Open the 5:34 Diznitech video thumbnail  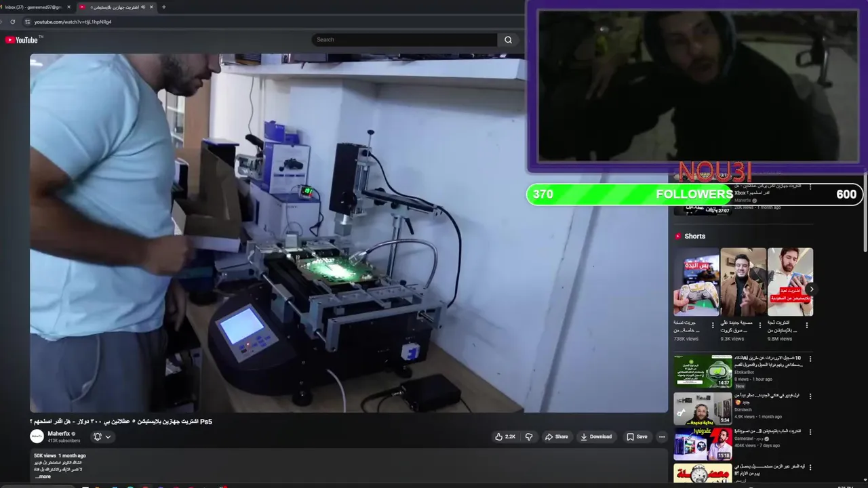(703, 408)
